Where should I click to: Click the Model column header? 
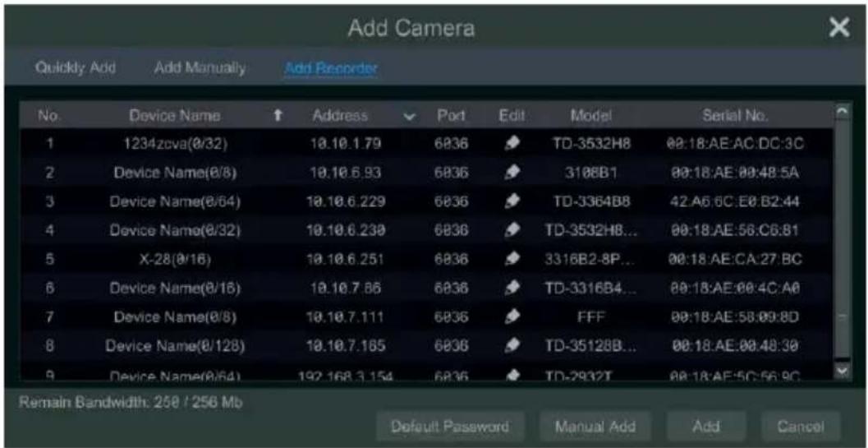click(x=590, y=117)
